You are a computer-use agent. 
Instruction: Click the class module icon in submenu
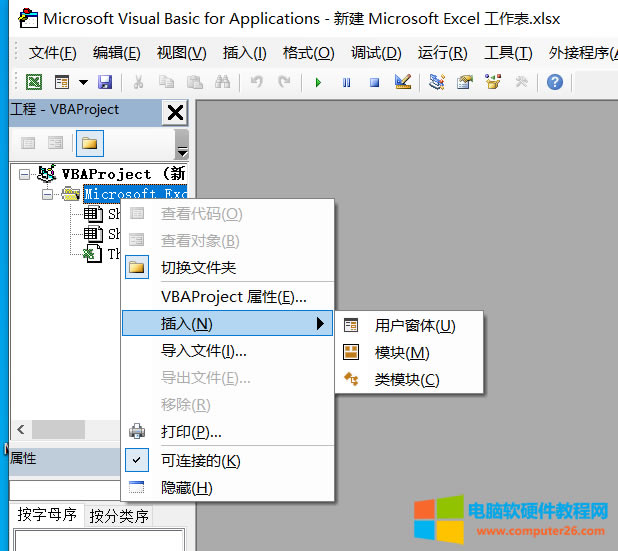pyautogui.click(x=351, y=379)
